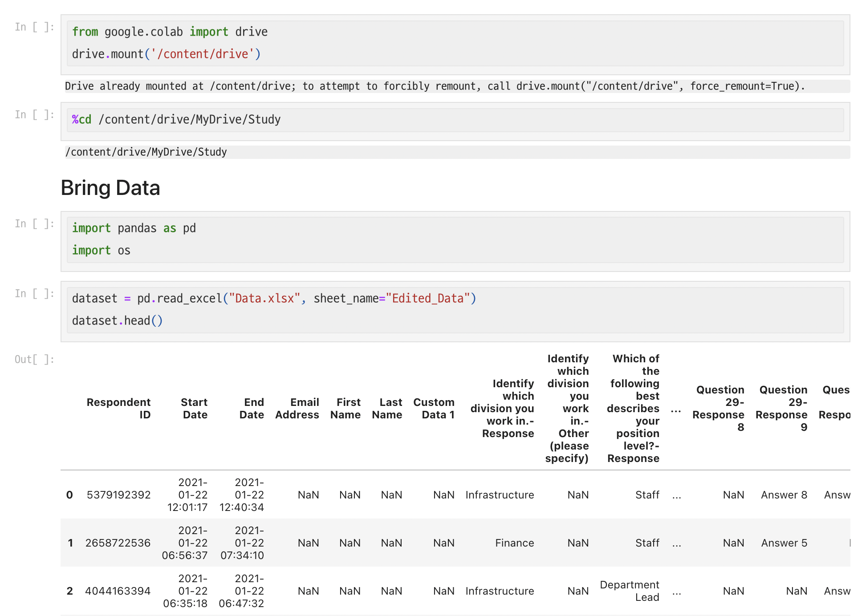862x616 pixels.
Task: Click the Start Date column header
Action: 195,408
